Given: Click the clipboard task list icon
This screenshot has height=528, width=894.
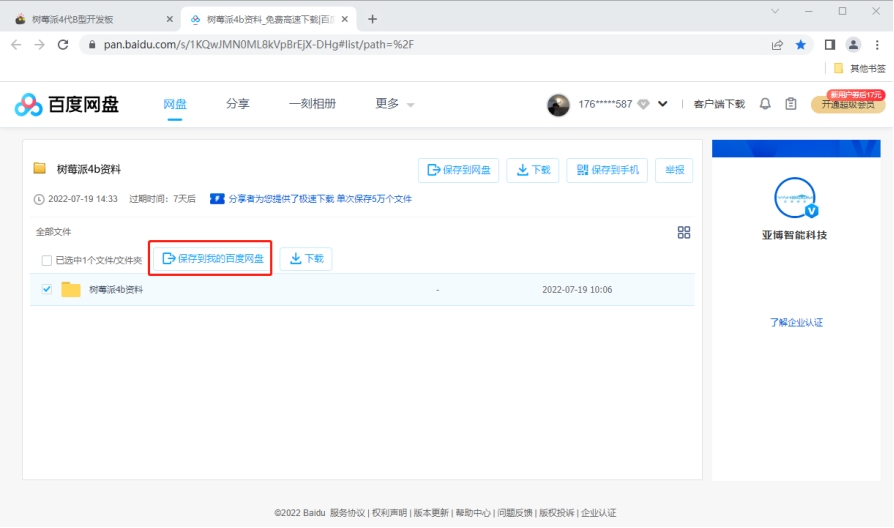Looking at the screenshot, I should 791,104.
